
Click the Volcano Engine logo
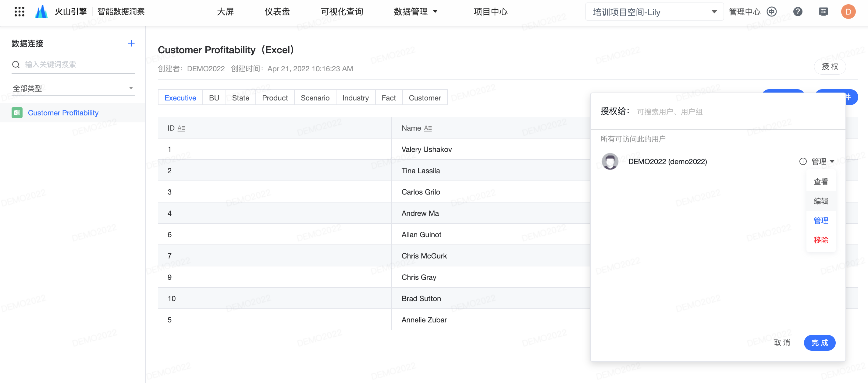(x=41, y=12)
